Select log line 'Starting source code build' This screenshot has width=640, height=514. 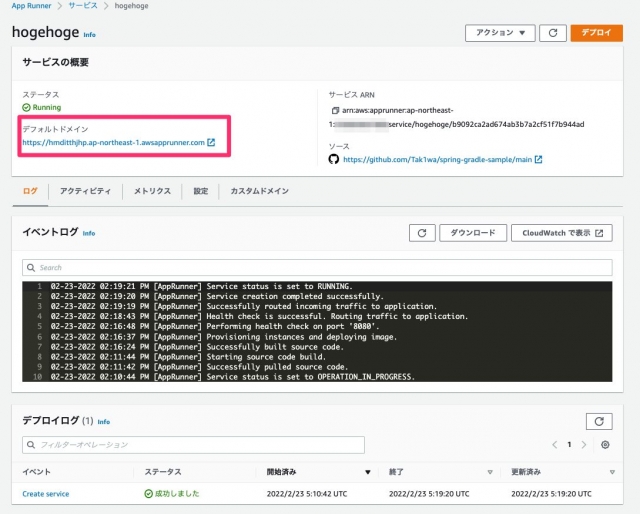[x=266, y=357]
